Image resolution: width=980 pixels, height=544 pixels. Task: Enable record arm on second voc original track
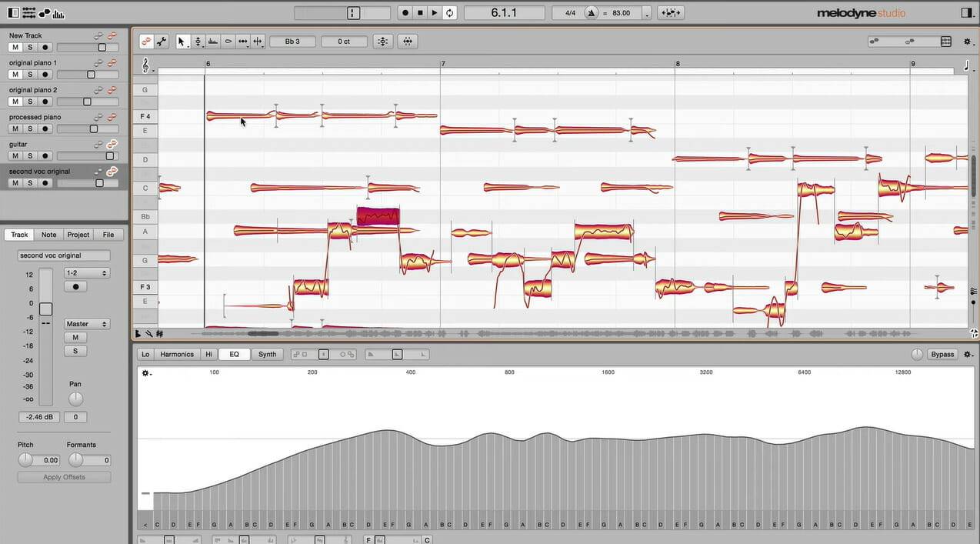coord(45,182)
